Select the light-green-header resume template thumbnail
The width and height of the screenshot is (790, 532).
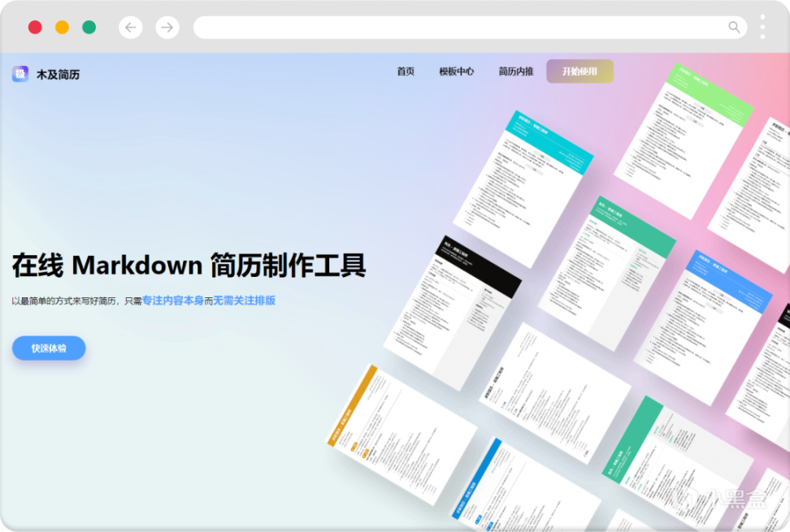click(x=683, y=141)
